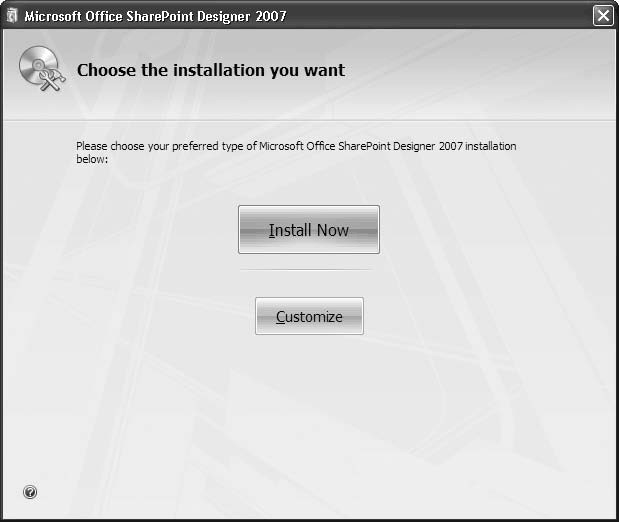Close the SharePoint Designer setup window
This screenshot has height=522, width=619.
602,15
